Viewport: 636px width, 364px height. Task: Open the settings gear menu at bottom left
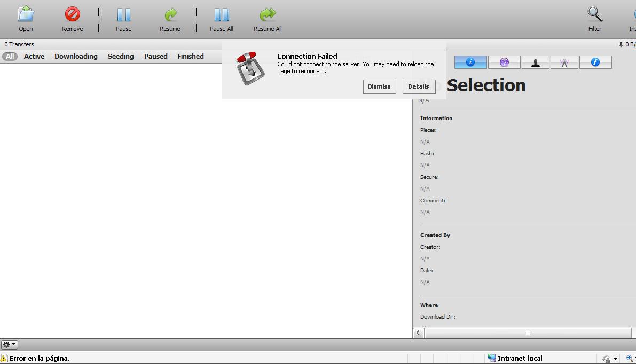(x=9, y=345)
